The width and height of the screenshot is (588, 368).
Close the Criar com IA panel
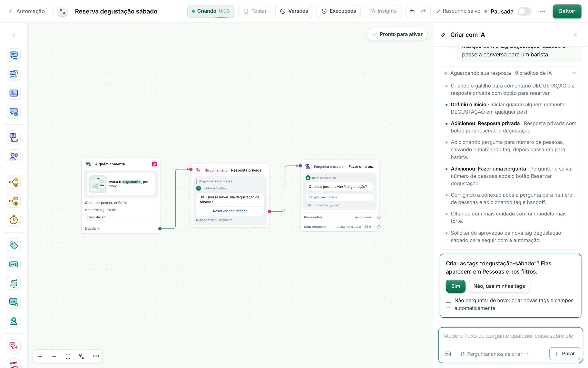[575, 35]
